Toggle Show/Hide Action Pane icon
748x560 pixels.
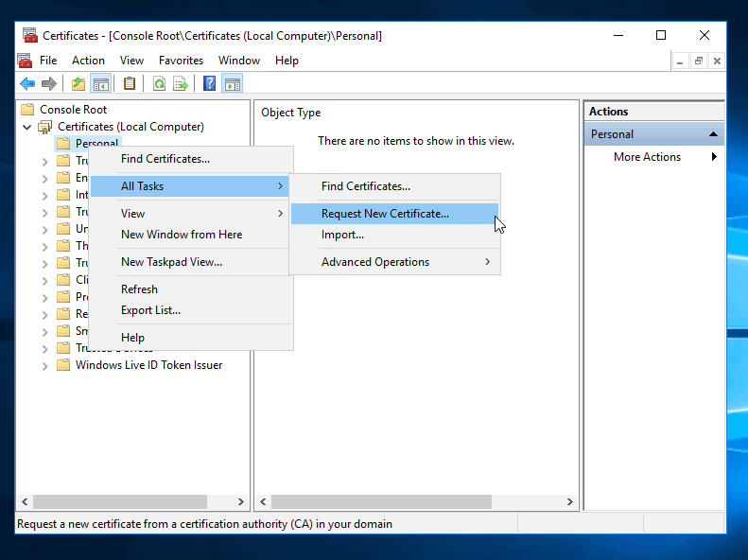(233, 84)
